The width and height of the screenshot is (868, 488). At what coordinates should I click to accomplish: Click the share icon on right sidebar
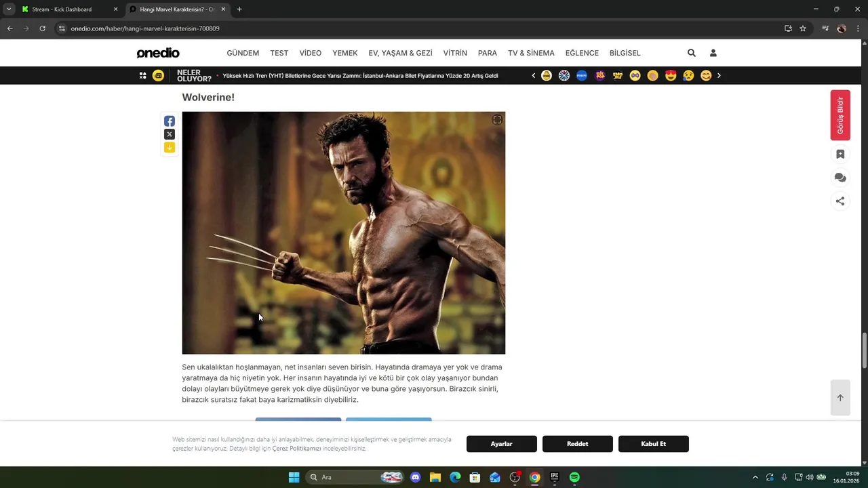click(x=840, y=201)
